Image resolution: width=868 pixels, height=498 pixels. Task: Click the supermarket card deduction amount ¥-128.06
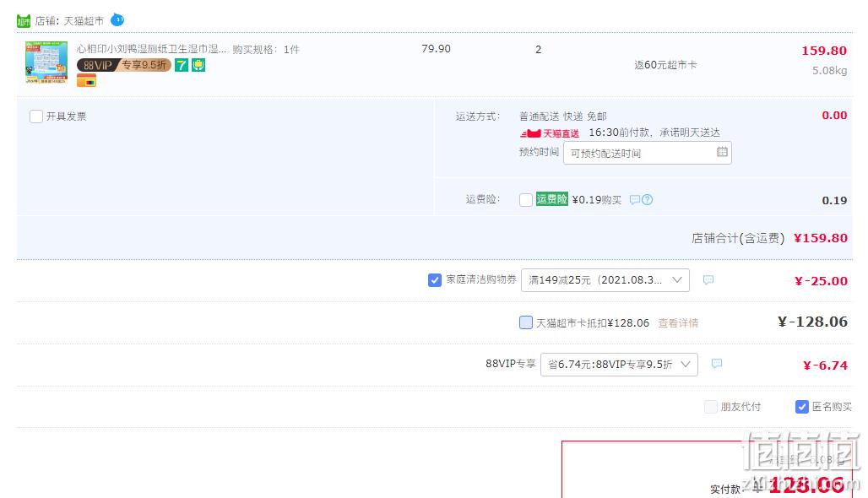coord(812,322)
